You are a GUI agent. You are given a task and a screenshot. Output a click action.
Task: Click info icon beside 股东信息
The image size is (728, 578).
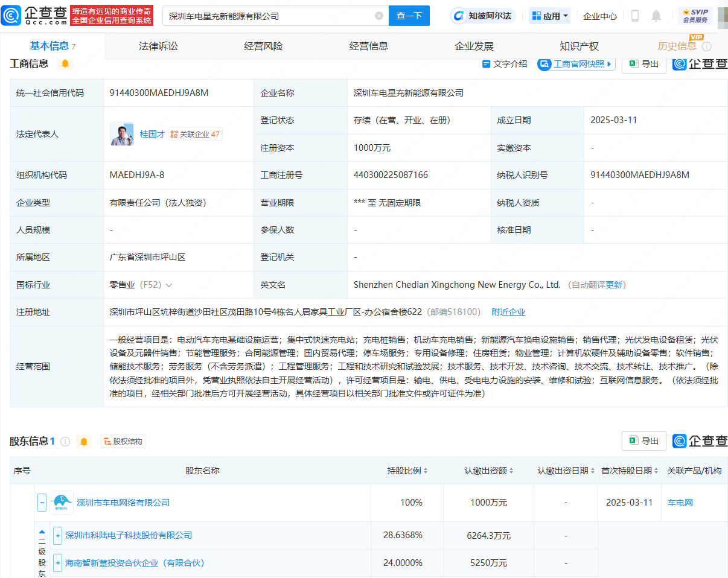coord(65,442)
